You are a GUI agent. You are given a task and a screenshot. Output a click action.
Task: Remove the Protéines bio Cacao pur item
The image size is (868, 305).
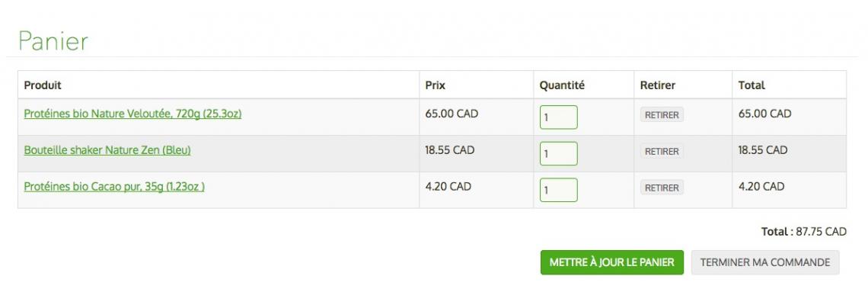[661, 188]
